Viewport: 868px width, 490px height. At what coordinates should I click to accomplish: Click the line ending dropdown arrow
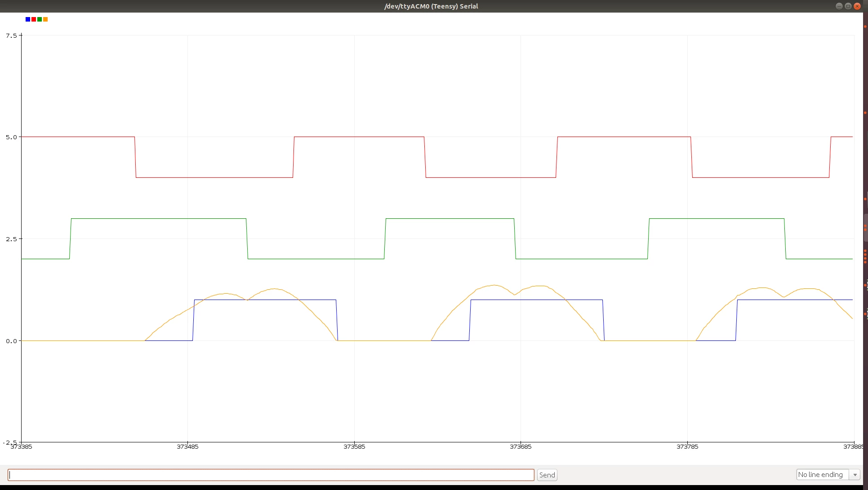pos(855,475)
